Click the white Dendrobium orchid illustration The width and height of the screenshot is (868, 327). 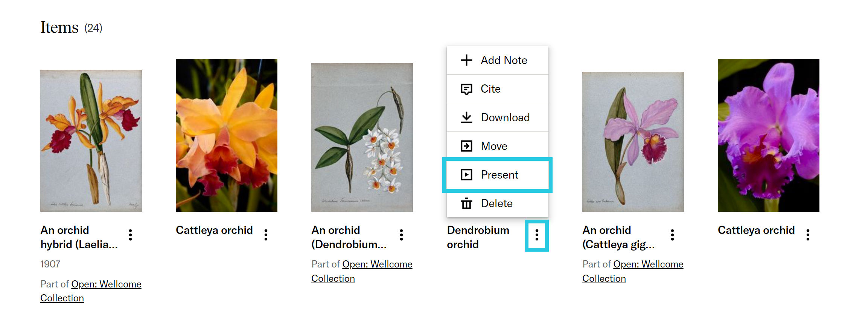pyautogui.click(x=362, y=137)
